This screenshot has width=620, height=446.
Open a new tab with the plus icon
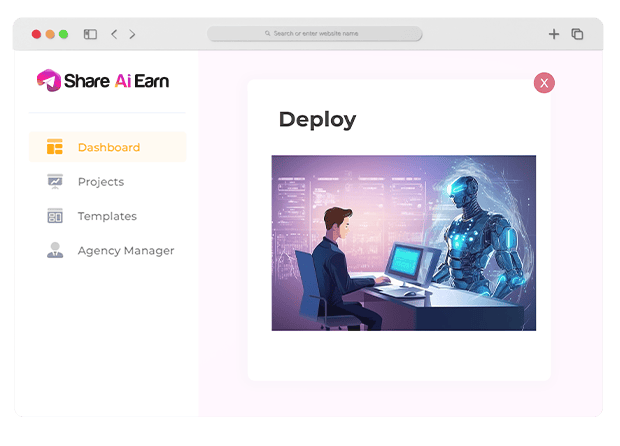click(554, 34)
